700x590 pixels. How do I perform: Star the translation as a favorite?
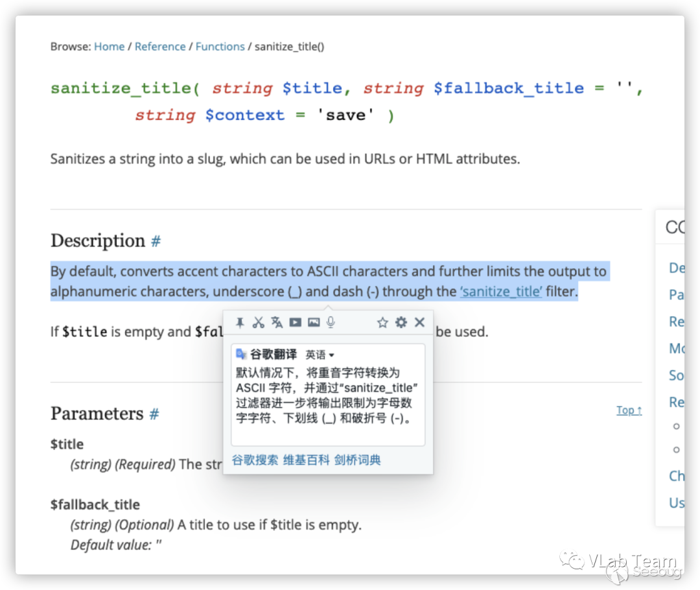382,322
